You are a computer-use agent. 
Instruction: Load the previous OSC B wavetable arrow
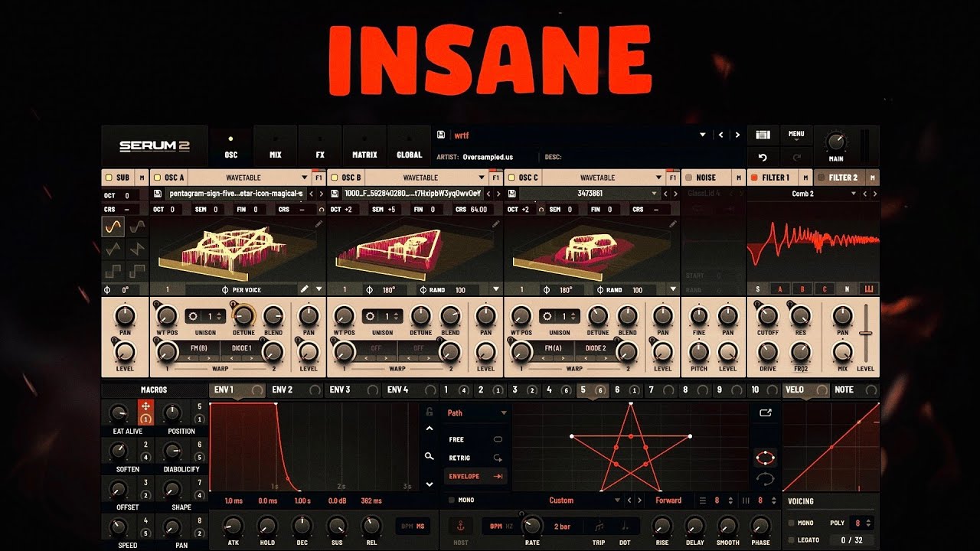tap(490, 194)
